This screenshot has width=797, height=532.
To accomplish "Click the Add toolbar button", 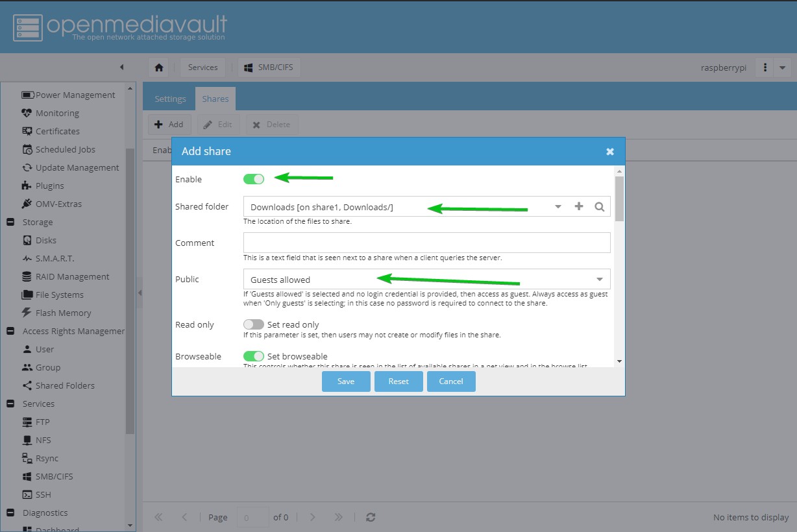I will [x=169, y=125].
